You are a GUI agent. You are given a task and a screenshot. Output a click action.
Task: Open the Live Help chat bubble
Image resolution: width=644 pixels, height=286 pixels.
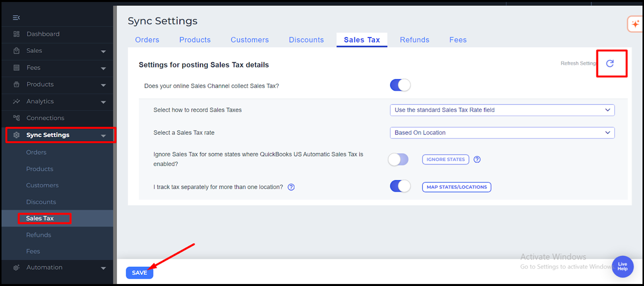click(622, 266)
